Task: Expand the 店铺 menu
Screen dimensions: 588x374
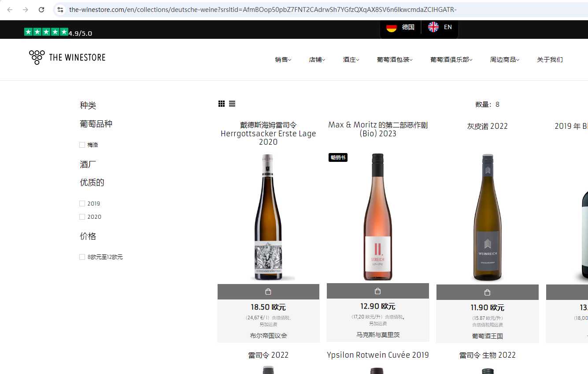Action: pos(317,60)
